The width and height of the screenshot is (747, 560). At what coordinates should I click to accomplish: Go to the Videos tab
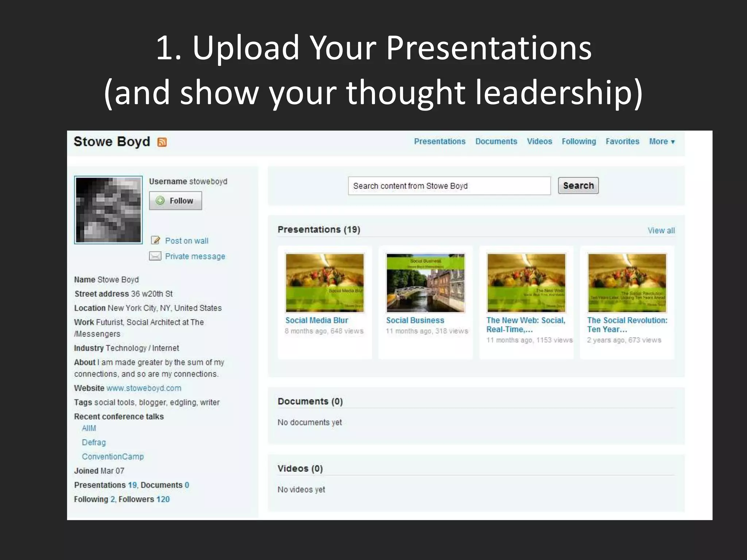tap(539, 141)
